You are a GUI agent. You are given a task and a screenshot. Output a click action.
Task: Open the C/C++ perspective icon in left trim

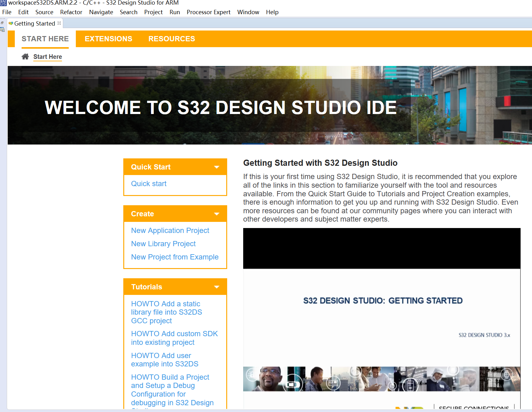[2, 30]
